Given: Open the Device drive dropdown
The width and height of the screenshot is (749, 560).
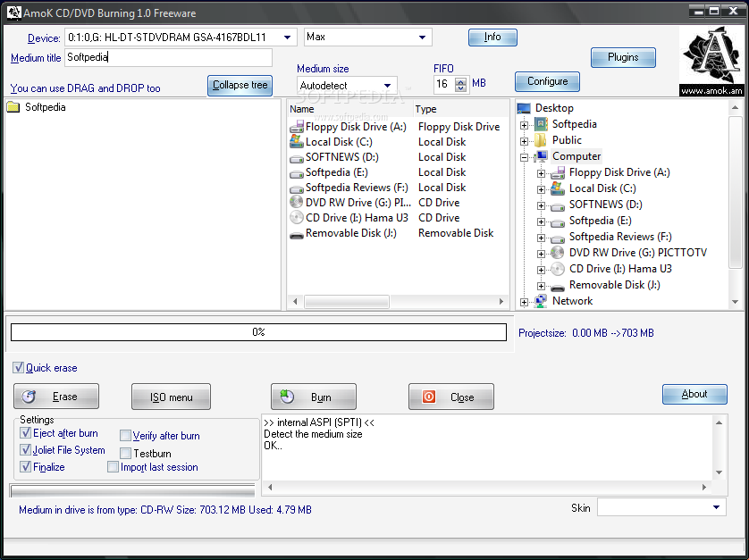Looking at the screenshot, I should tap(287, 38).
